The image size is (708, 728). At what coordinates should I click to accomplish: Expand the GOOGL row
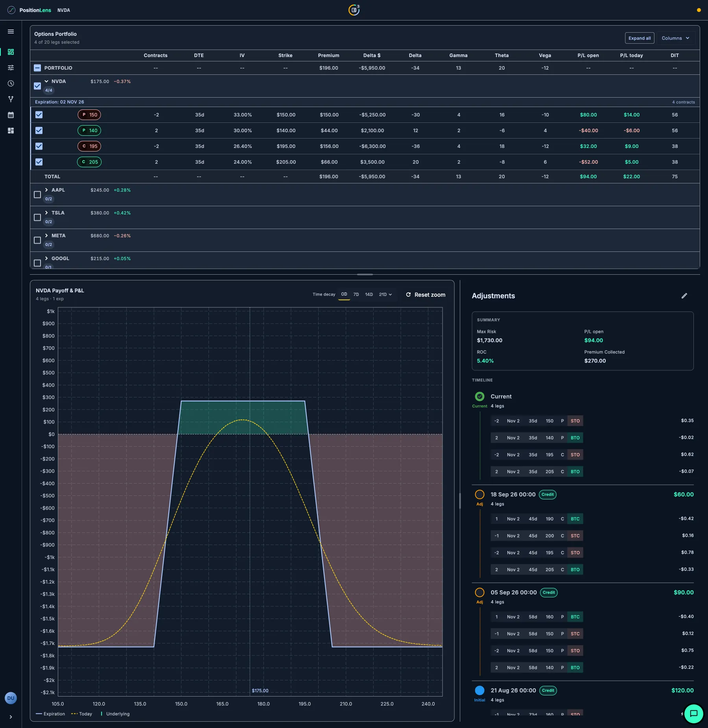tap(46, 259)
